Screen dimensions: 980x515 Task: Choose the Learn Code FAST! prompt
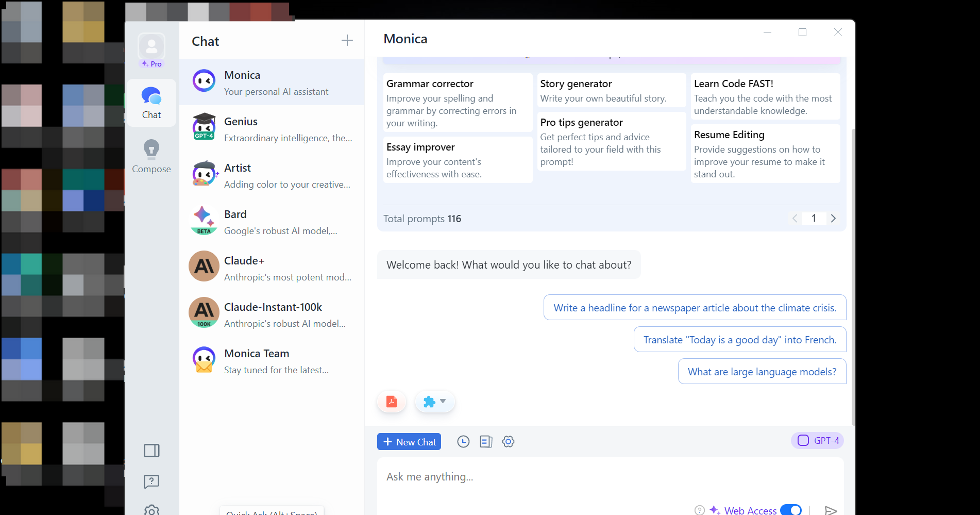(x=766, y=96)
